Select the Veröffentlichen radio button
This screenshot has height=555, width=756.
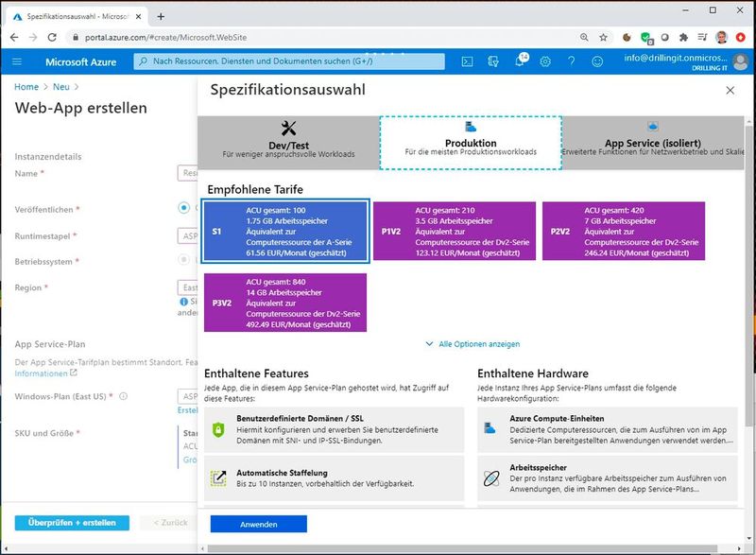coord(183,208)
